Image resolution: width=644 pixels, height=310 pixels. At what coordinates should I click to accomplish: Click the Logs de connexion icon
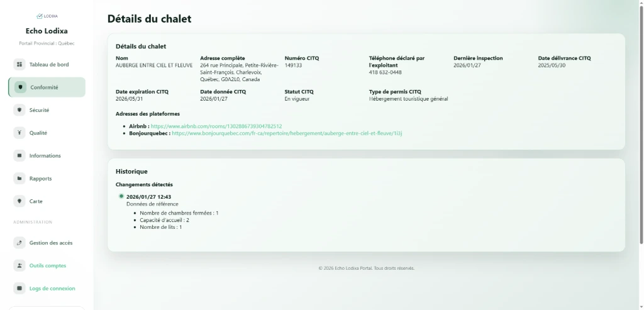tap(19, 288)
